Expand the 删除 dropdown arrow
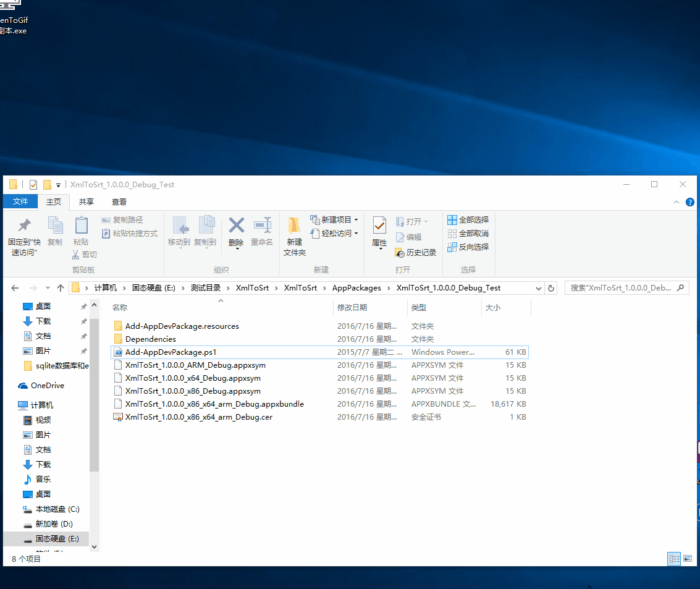The width and height of the screenshot is (700, 589). (x=237, y=248)
